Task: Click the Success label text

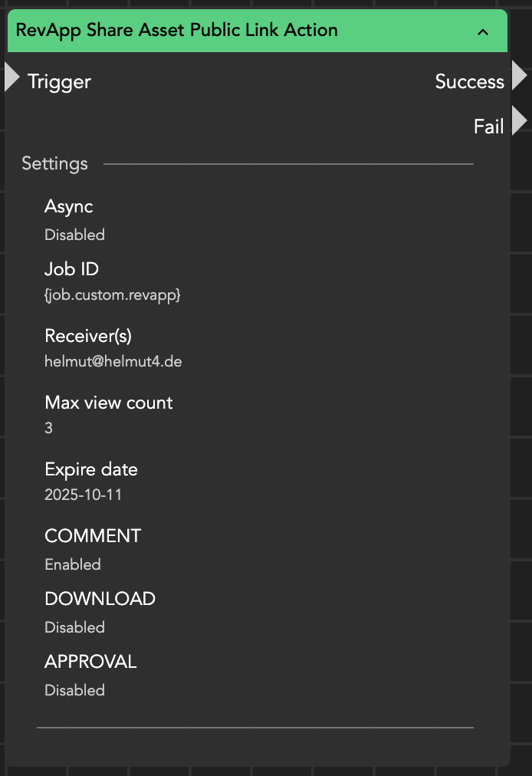Action: pyautogui.click(x=469, y=82)
